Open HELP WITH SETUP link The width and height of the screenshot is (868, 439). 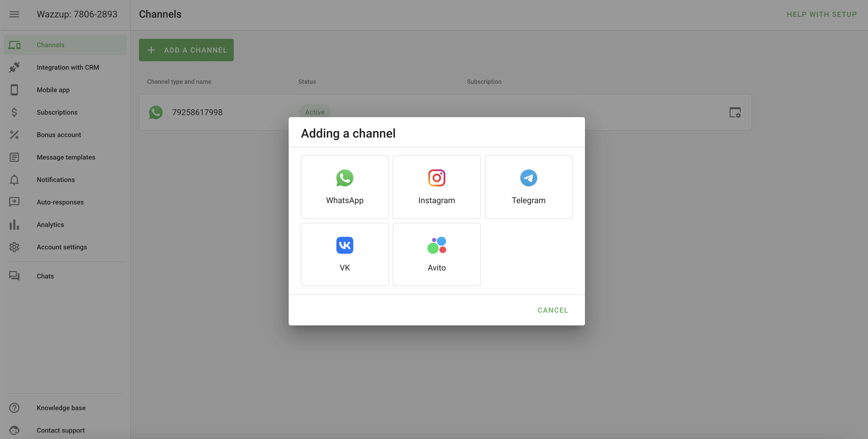click(822, 14)
